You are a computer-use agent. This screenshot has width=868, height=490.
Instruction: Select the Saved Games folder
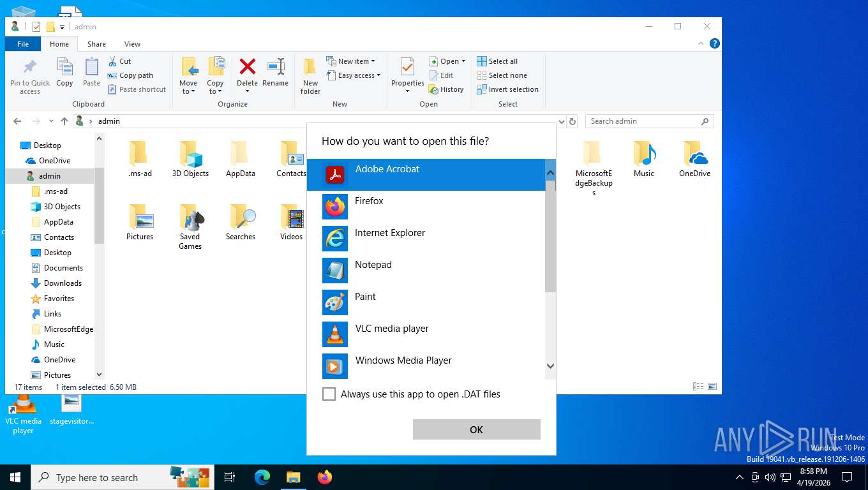click(x=190, y=226)
